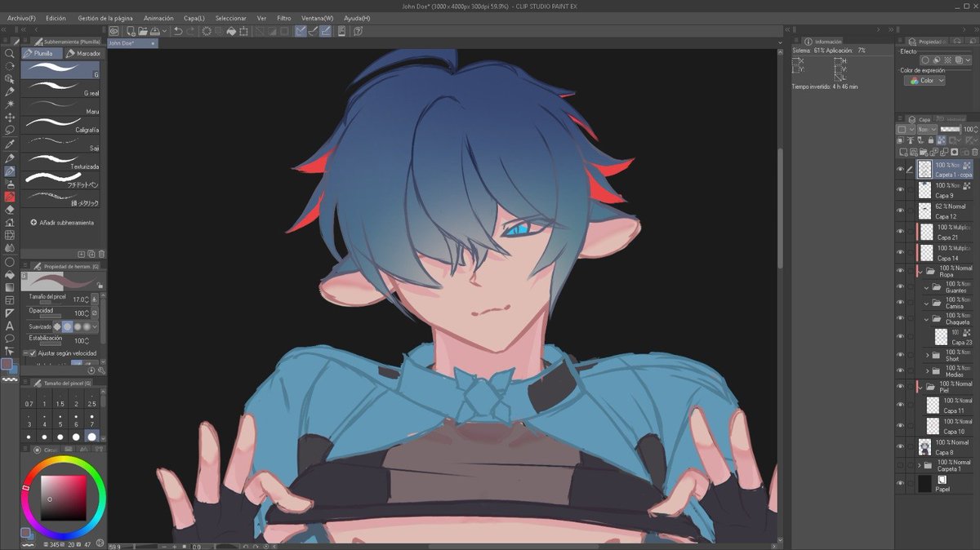Click the layer opacity value field
This screenshot has height=550, width=980.
969,129
